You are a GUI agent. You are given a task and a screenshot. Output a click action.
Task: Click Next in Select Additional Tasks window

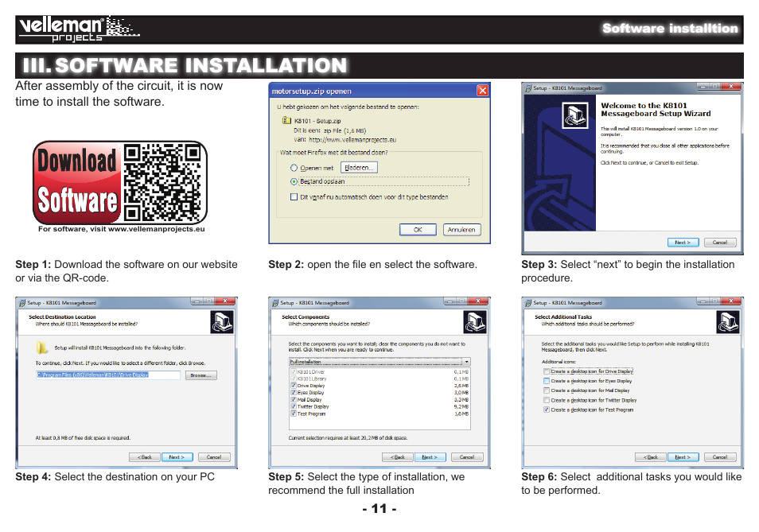click(683, 457)
